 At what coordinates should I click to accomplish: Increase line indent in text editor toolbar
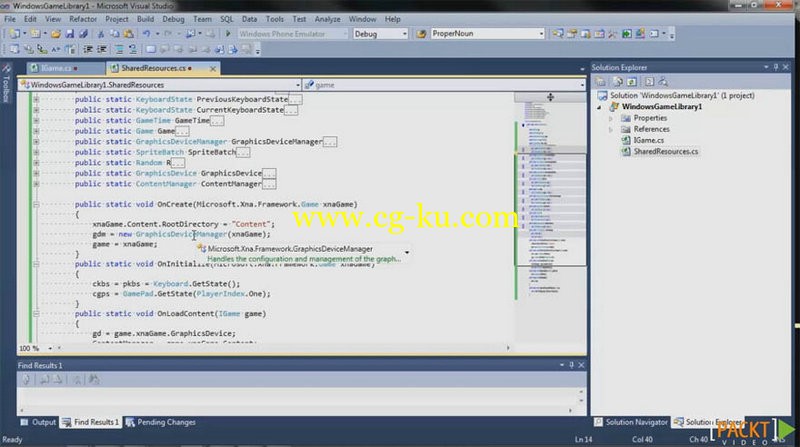click(x=102, y=49)
